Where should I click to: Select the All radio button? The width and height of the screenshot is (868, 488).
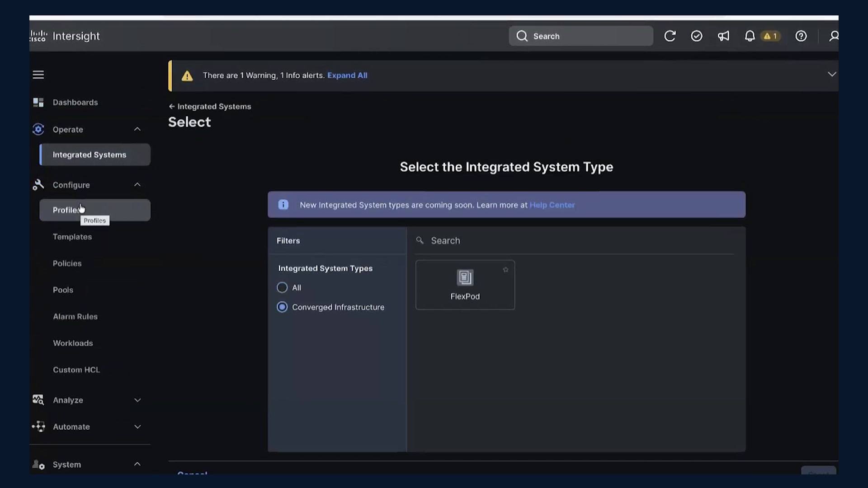tap(282, 288)
